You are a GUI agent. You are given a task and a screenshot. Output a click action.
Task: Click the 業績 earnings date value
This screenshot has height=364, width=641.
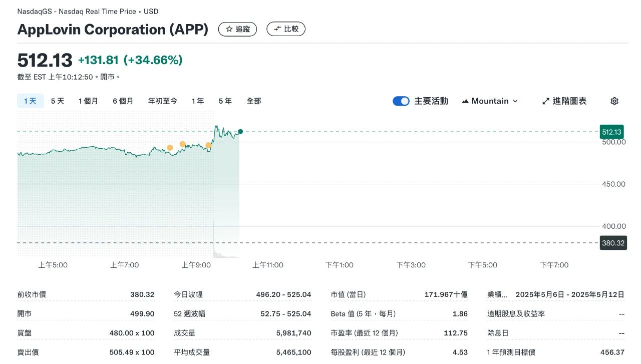coord(569,294)
